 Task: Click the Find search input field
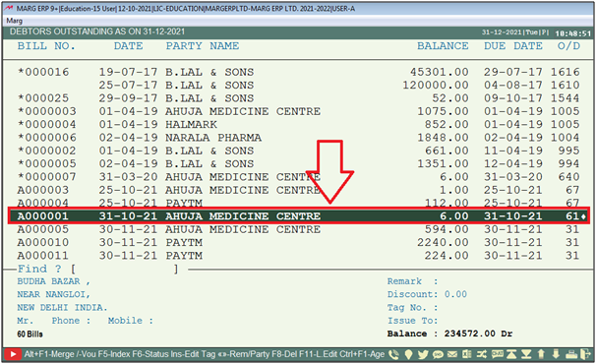(x=126, y=270)
